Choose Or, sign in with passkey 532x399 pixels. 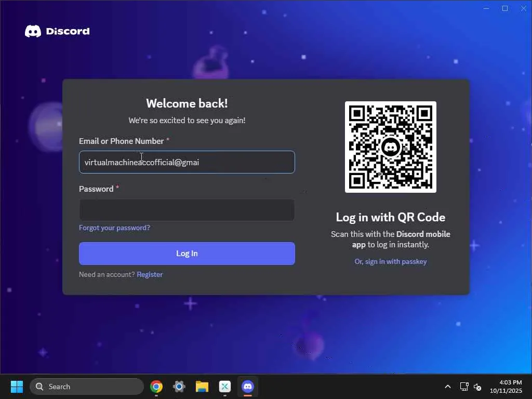pyautogui.click(x=391, y=262)
